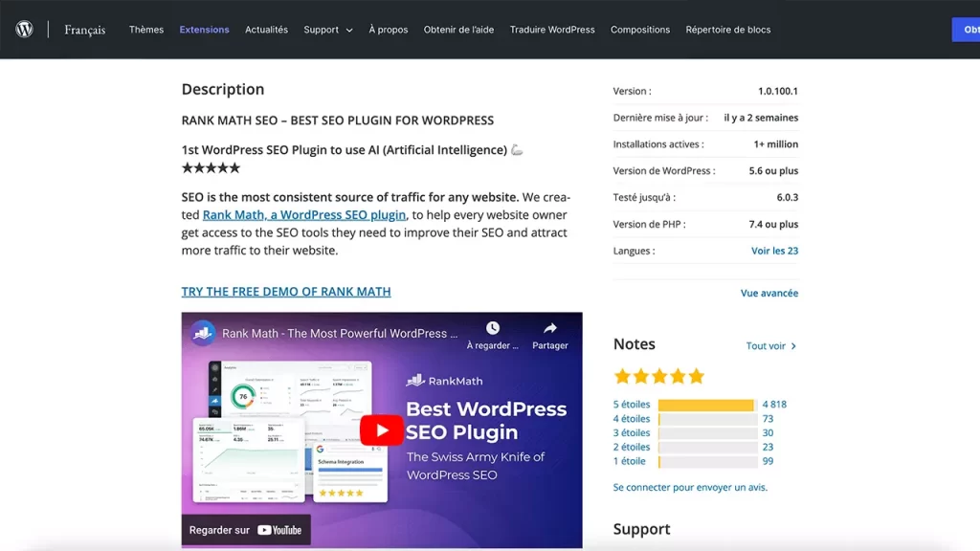This screenshot has height=551, width=980.
Task: Open the 5 étoiles reviews link
Action: coord(632,405)
